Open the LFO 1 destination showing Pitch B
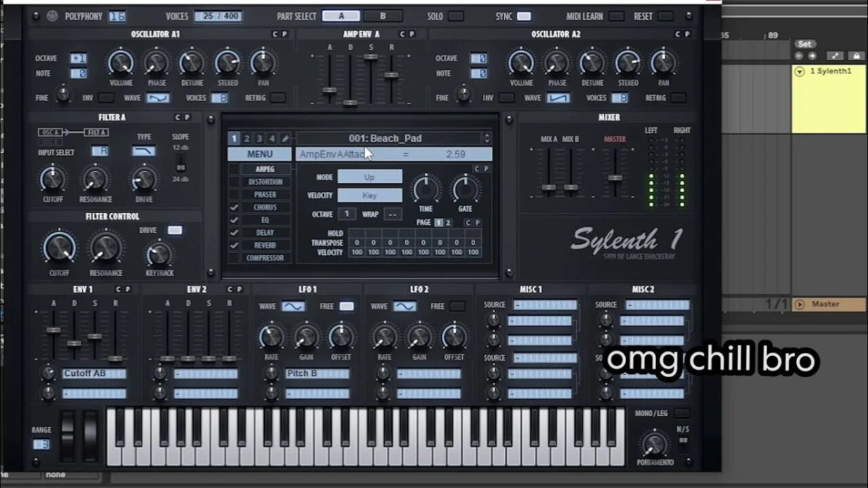 point(317,373)
